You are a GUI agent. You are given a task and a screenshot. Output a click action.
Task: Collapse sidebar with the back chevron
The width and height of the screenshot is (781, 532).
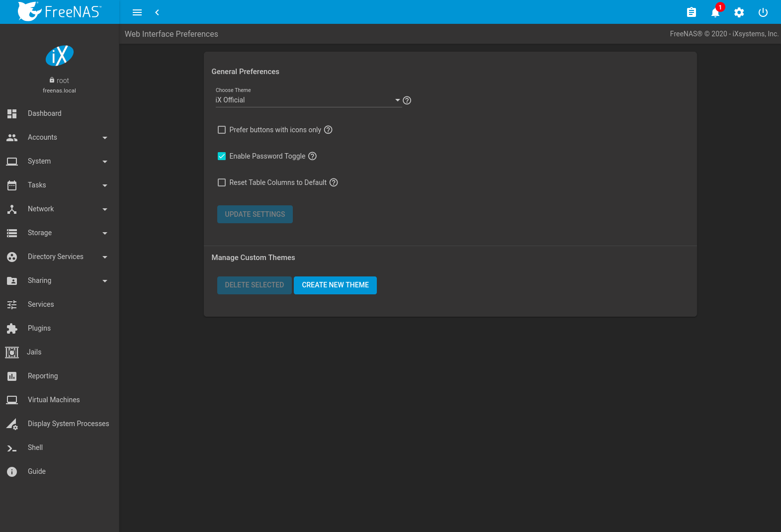(157, 12)
